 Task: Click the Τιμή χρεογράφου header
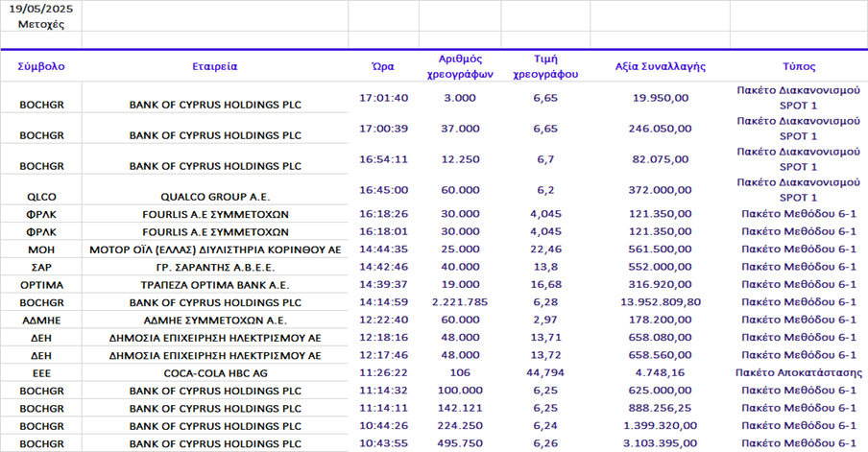click(x=545, y=66)
